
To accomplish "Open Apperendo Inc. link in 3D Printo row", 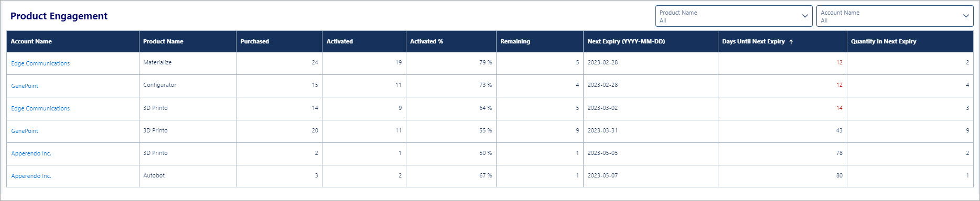I will click(31, 153).
